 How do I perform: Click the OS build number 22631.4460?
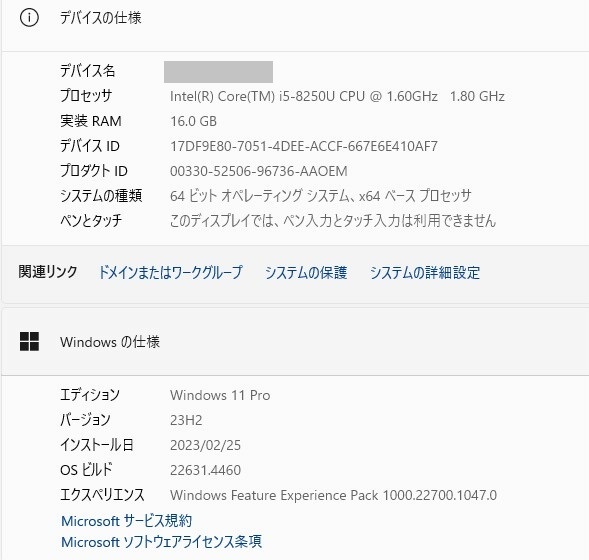click(205, 470)
